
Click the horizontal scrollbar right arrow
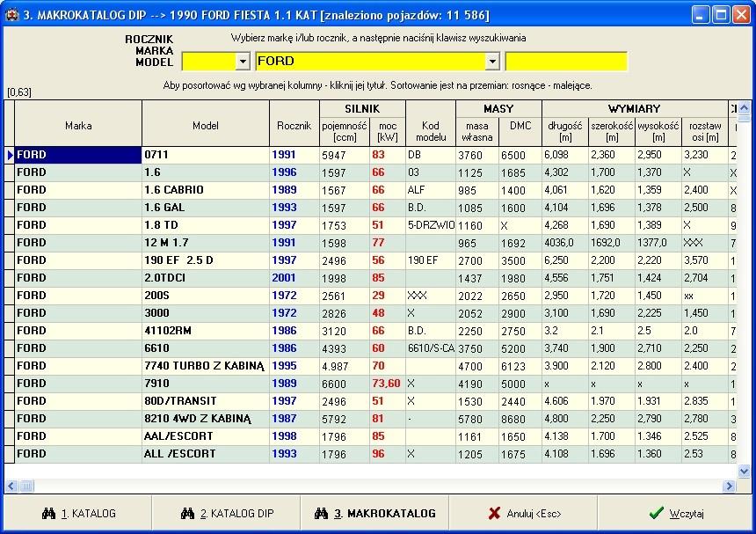tap(730, 486)
